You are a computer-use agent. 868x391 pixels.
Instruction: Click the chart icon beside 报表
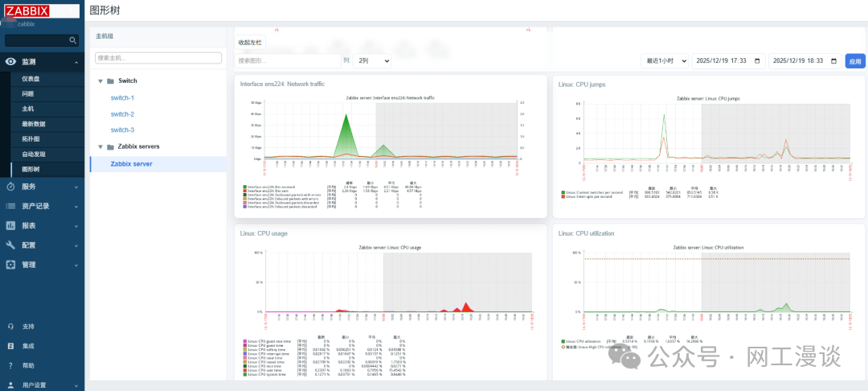(x=10, y=225)
